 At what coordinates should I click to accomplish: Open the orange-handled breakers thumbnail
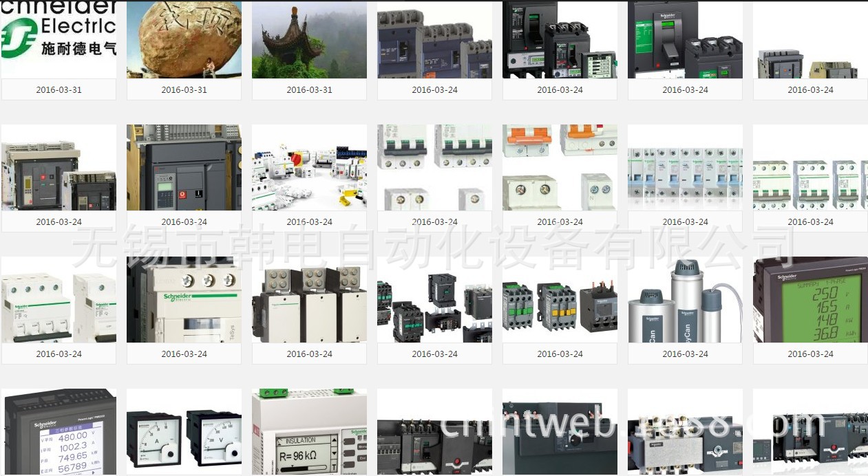point(560,167)
